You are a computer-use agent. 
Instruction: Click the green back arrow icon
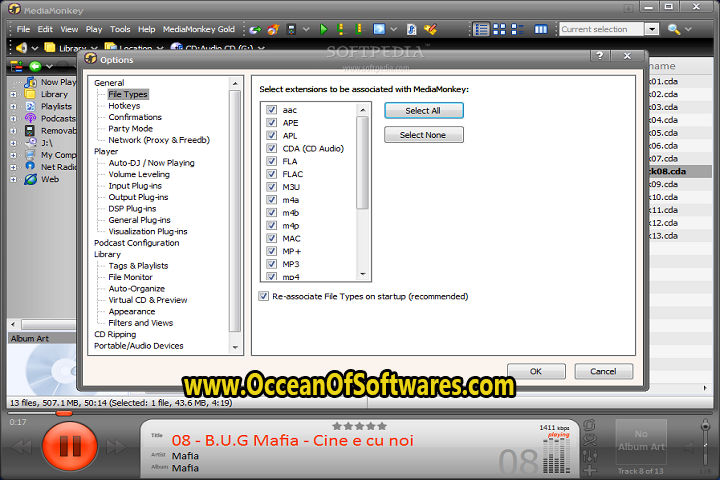(x=35, y=66)
